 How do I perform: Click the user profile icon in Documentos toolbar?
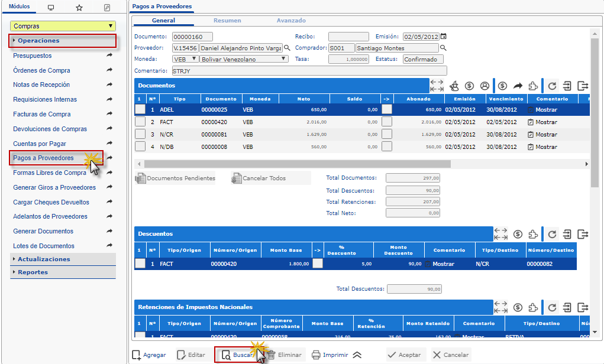pos(485,86)
